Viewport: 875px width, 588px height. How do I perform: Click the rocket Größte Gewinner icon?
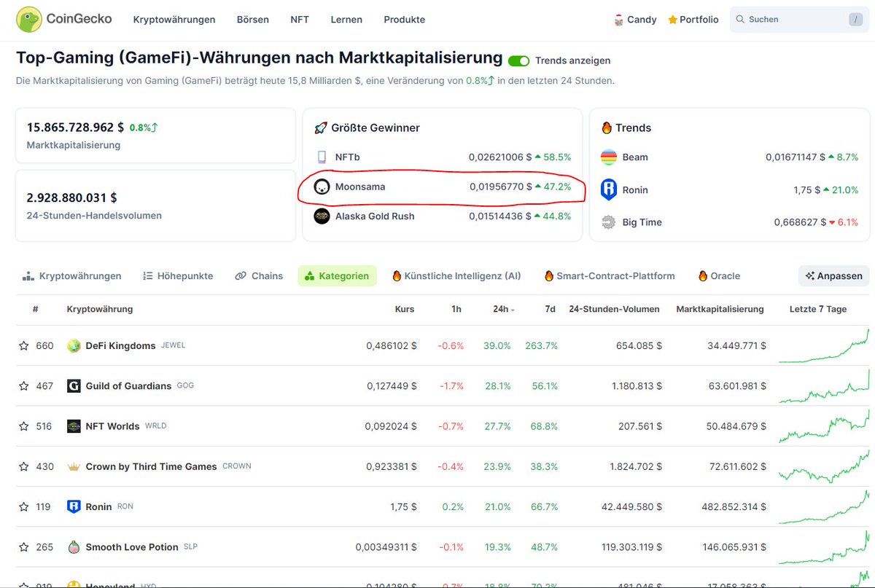tap(321, 128)
